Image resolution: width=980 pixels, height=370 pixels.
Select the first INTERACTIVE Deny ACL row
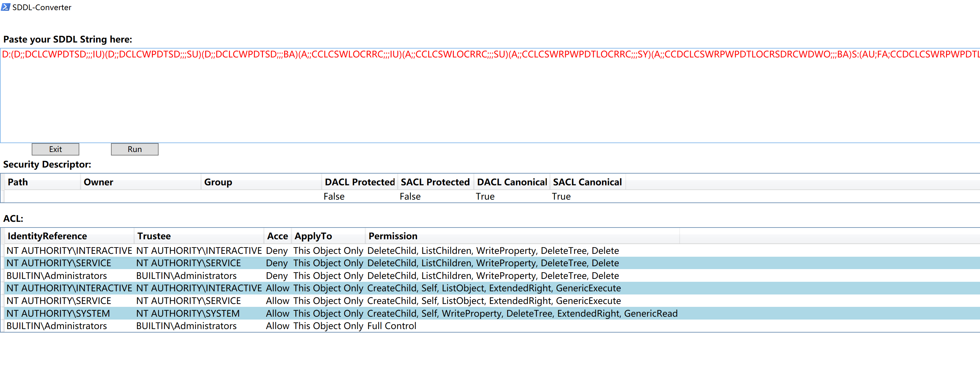(304, 251)
